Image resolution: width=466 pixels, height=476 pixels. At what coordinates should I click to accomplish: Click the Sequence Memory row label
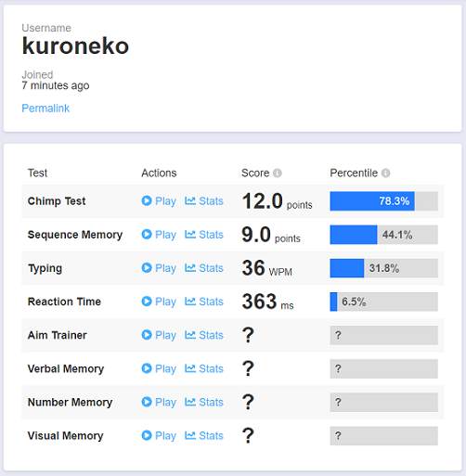click(x=75, y=235)
